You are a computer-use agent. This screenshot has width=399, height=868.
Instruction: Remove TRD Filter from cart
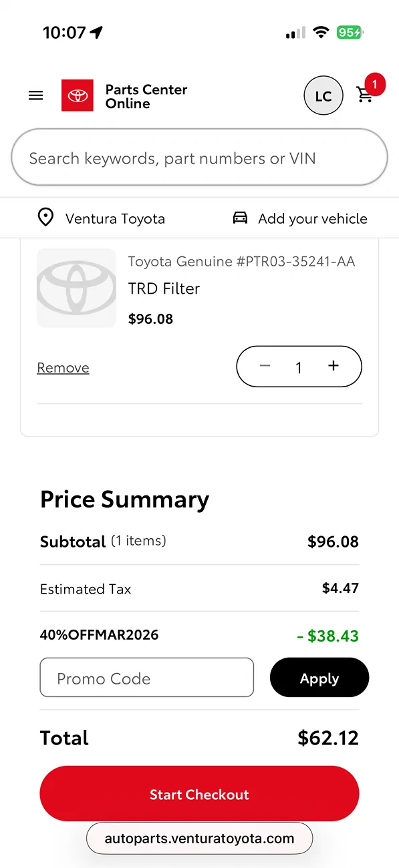[x=63, y=368]
